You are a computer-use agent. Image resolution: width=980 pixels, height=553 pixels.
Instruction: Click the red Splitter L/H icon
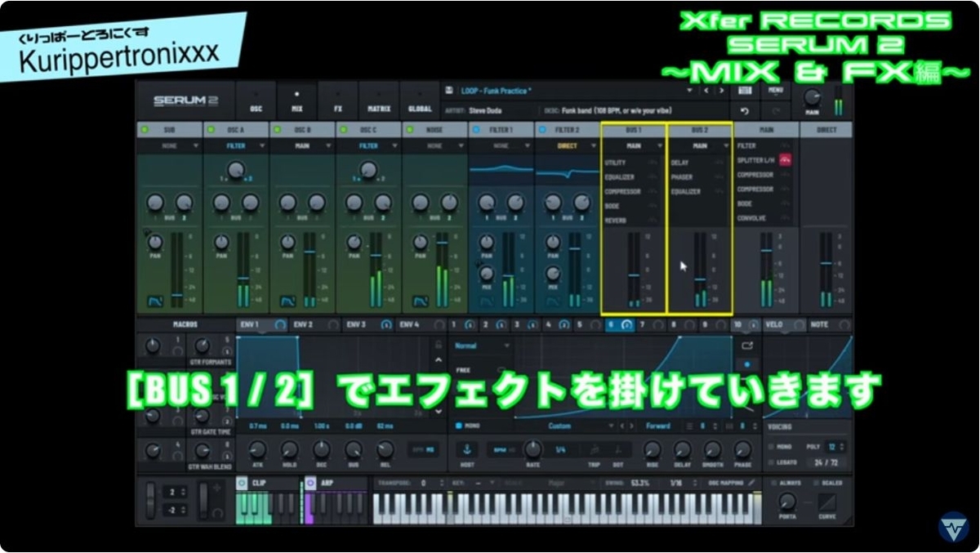(x=786, y=160)
